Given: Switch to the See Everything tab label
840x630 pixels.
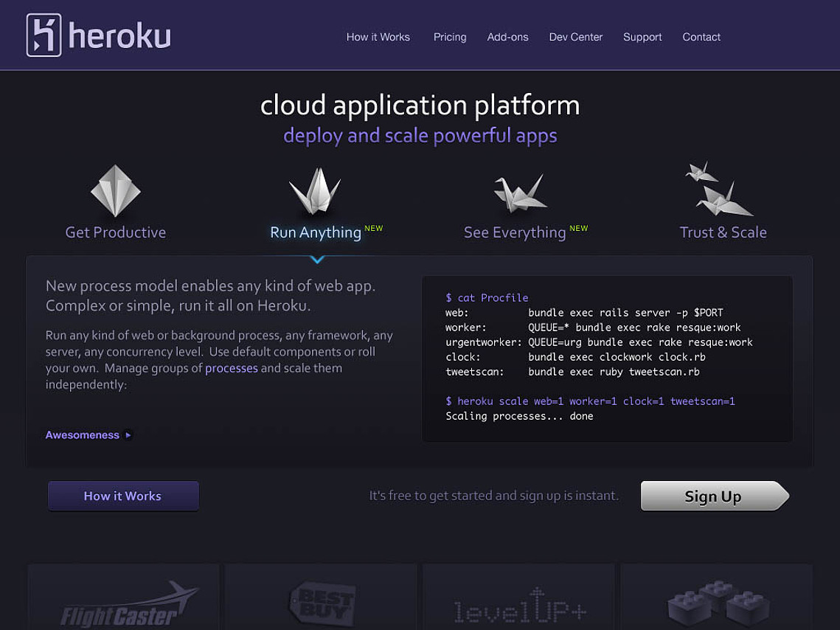Looking at the screenshot, I should coord(515,232).
